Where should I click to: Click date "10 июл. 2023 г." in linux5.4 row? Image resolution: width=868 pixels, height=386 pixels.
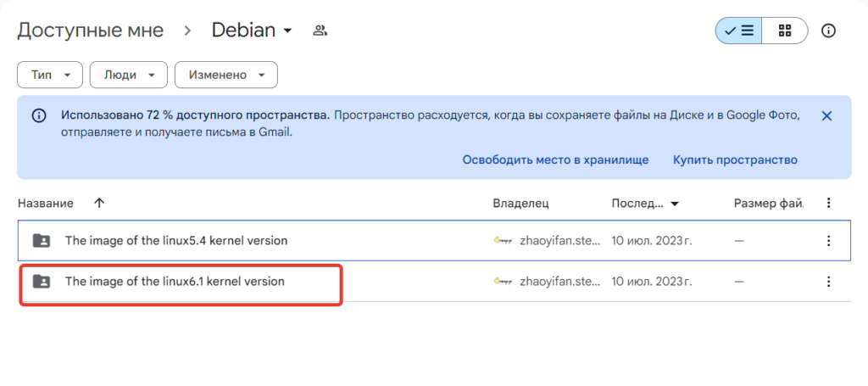pyautogui.click(x=652, y=241)
